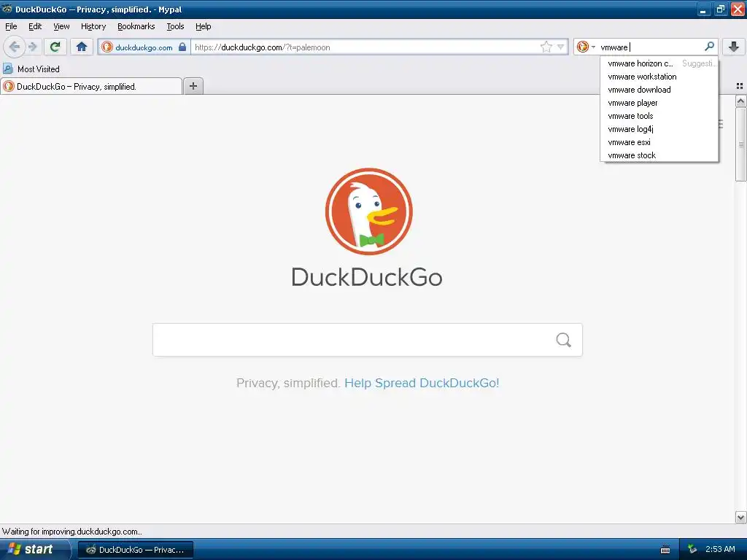Open the Edit menu
This screenshot has width=747, height=560.
coord(35,26)
